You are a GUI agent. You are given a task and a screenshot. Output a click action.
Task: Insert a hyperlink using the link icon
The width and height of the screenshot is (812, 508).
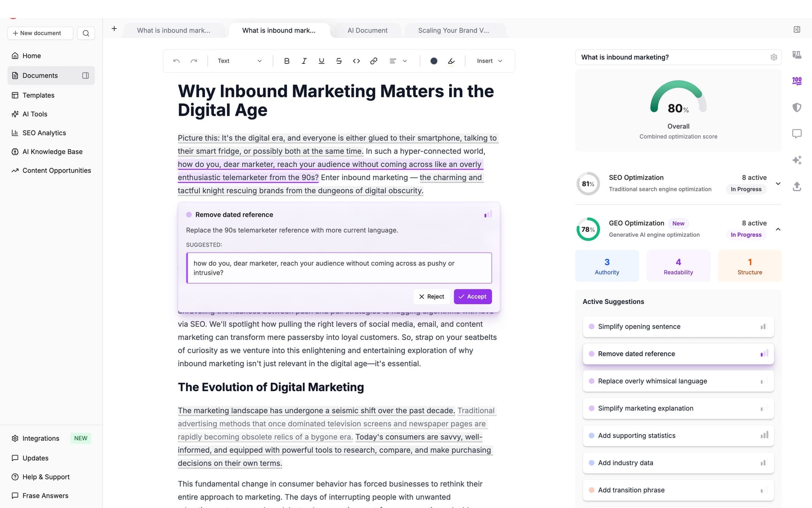pos(374,61)
